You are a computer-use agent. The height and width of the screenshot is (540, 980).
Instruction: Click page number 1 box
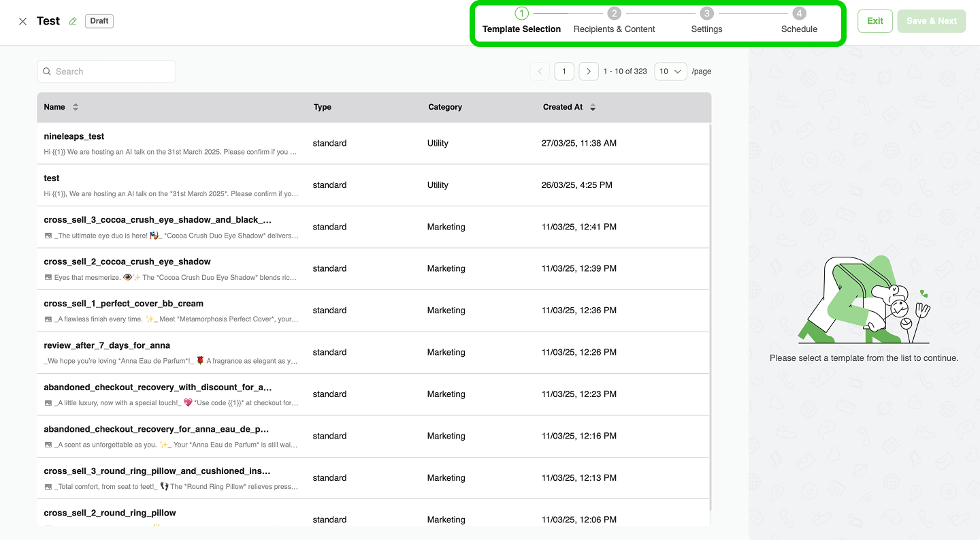[564, 72]
